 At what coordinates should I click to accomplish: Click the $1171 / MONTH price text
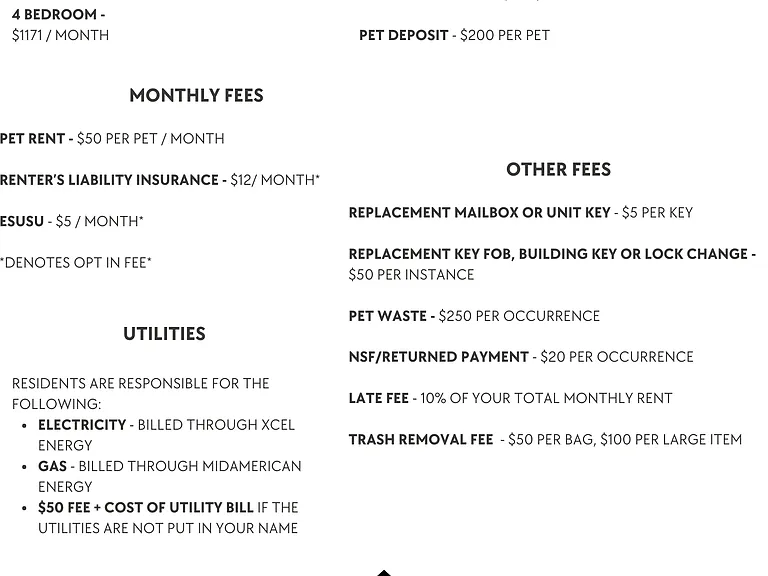60,35
